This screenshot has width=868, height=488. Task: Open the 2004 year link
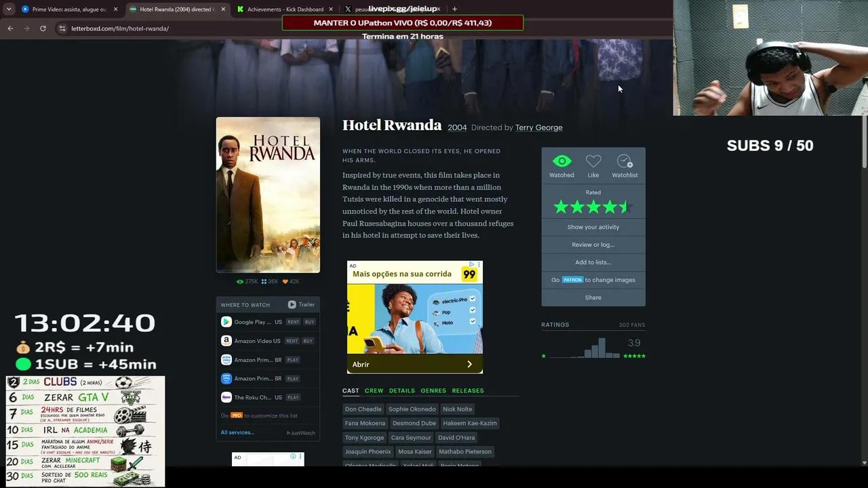pyautogui.click(x=457, y=127)
